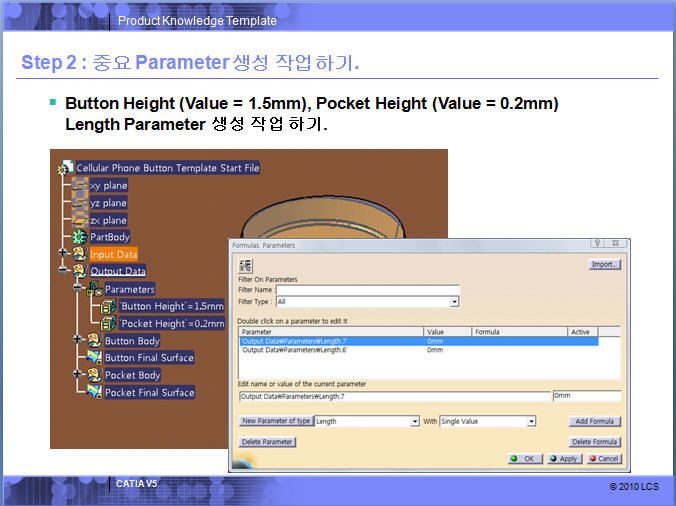The image size is (676, 506).
Task: Open the Single Value dropdown
Action: 531,422
